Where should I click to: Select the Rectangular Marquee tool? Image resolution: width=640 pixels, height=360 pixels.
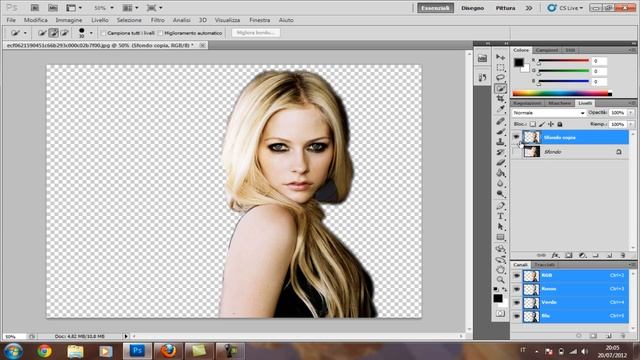[500, 67]
